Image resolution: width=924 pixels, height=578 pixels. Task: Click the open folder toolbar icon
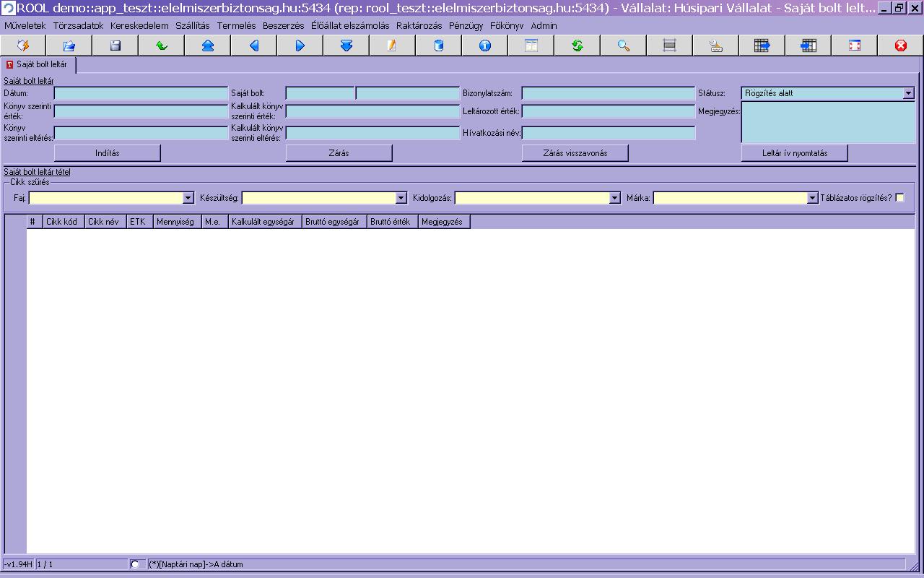[69, 46]
